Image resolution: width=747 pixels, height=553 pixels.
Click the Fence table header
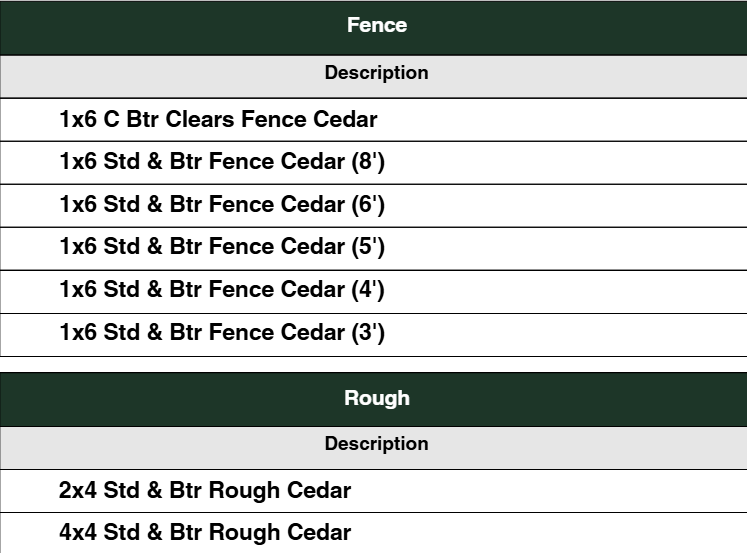[376, 26]
